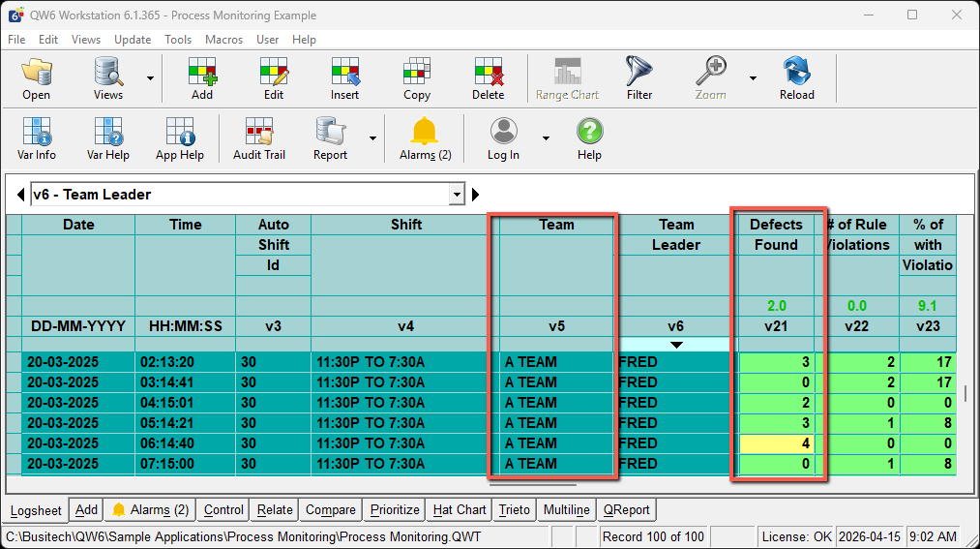Open the Audit Trail
Image resolution: width=980 pixels, height=549 pixels.
pyautogui.click(x=258, y=138)
